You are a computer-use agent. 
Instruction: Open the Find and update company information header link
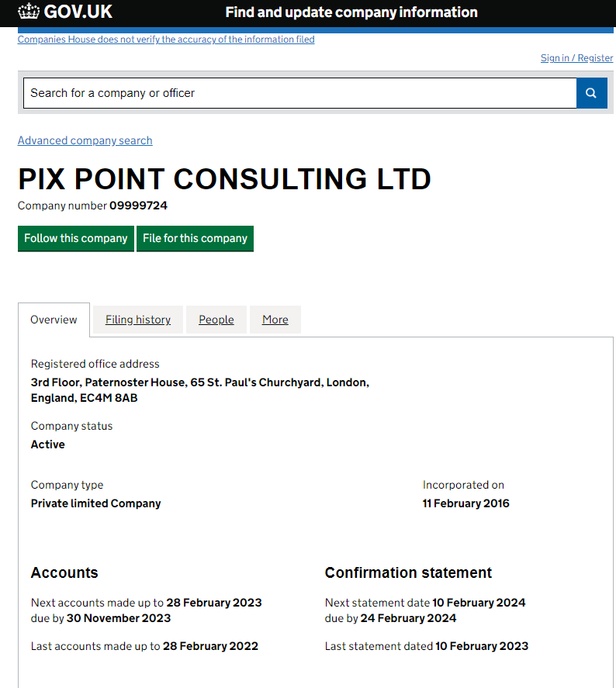[x=351, y=12]
